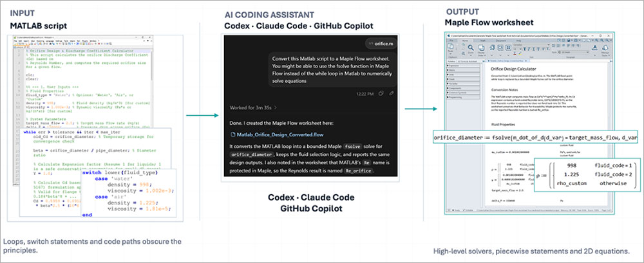Click Display Order icon in Maple Flow
This screenshot has width=644, height=263.
481,48
